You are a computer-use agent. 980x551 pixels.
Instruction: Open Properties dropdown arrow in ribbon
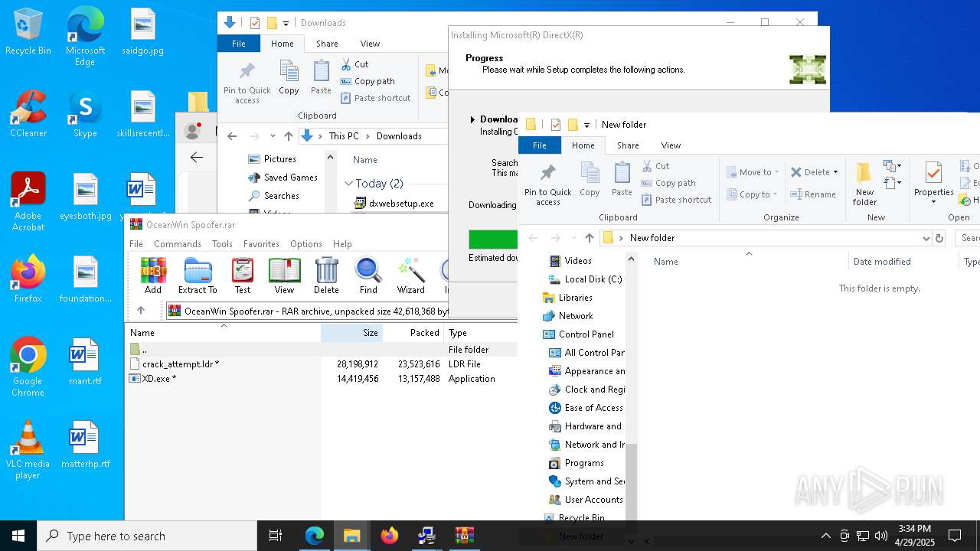click(933, 202)
